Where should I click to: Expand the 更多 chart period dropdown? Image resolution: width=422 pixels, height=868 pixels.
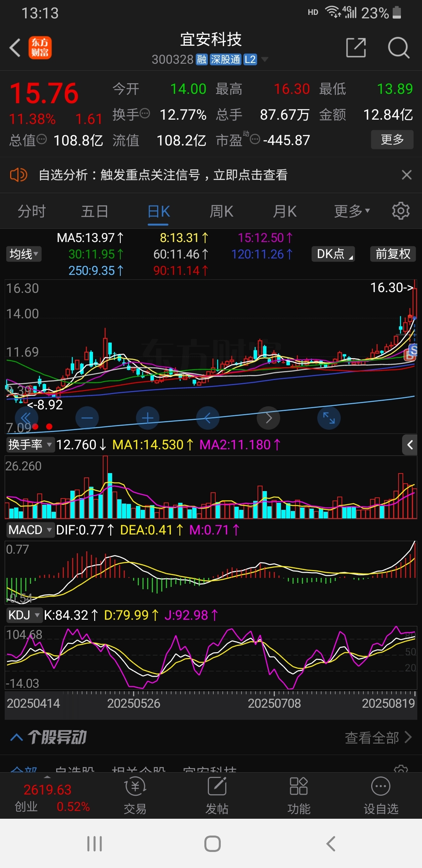(x=352, y=212)
